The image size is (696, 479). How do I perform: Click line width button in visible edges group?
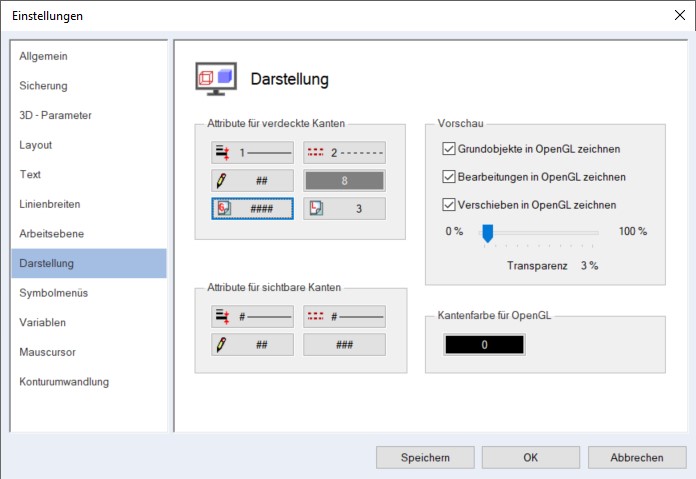pos(252,316)
